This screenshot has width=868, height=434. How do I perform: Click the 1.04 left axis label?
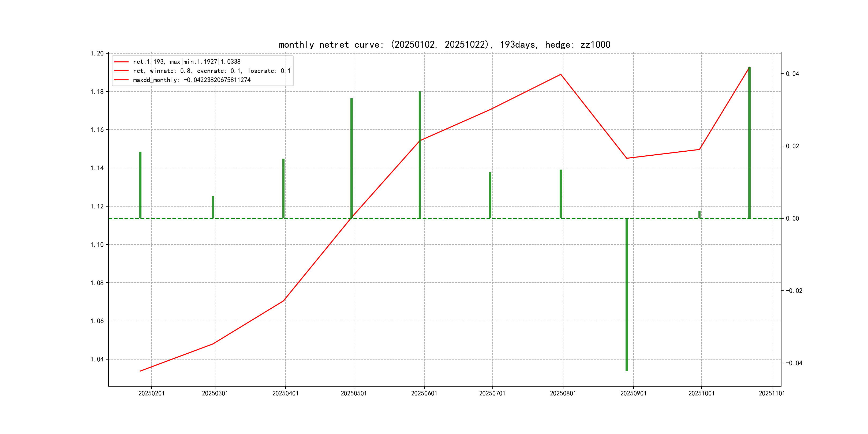click(x=97, y=359)
